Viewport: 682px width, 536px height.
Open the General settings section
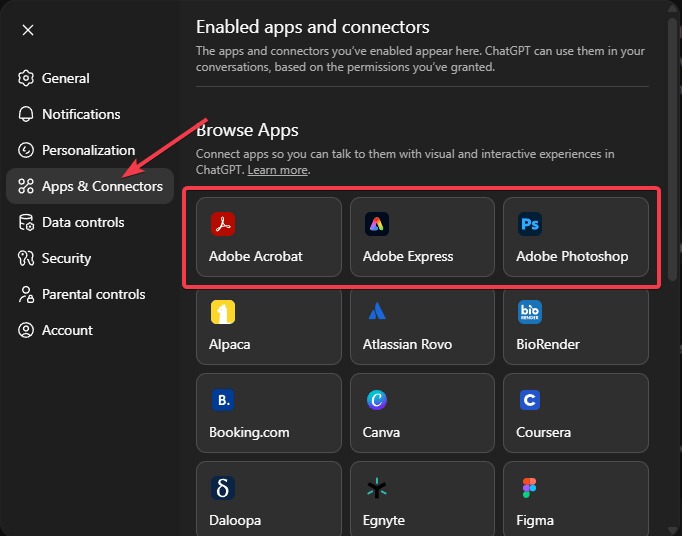click(x=65, y=78)
